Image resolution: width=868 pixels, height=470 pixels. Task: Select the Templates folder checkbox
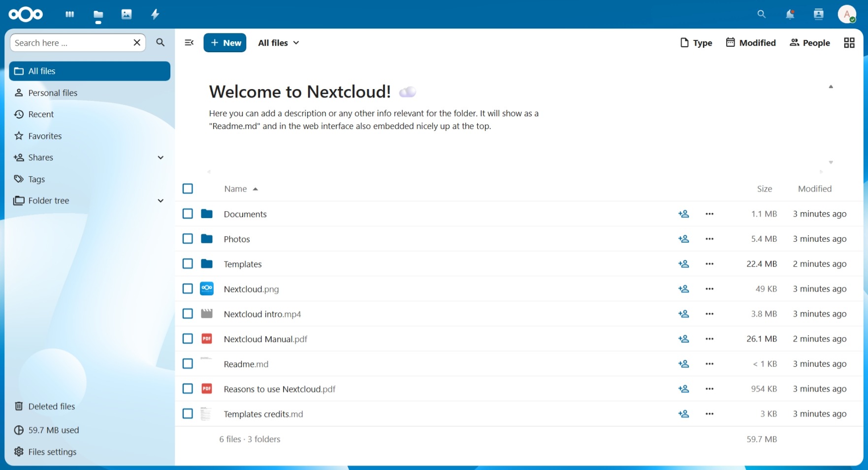pos(188,264)
